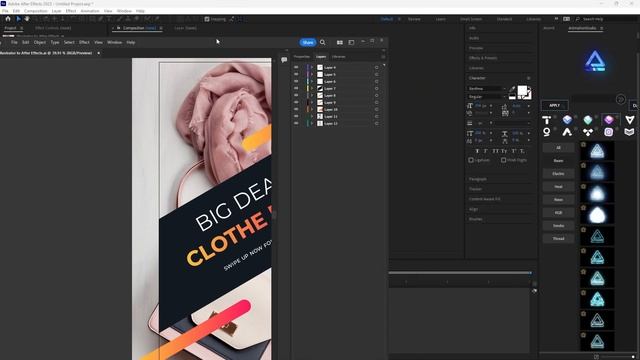The height and width of the screenshot is (360, 640).
Task: Filter presets by RGB
Action: point(558,213)
